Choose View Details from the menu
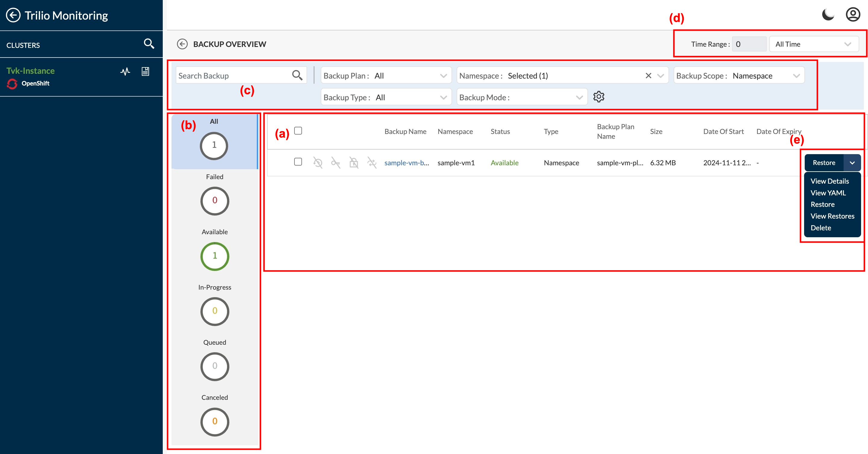 click(830, 181)
